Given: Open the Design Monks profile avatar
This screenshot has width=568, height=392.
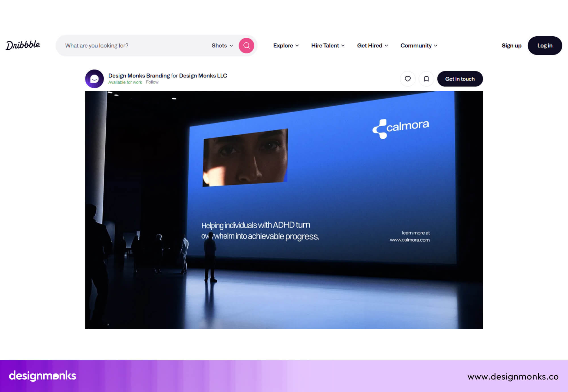Looking at the screenshot, I should coord(95,79).
